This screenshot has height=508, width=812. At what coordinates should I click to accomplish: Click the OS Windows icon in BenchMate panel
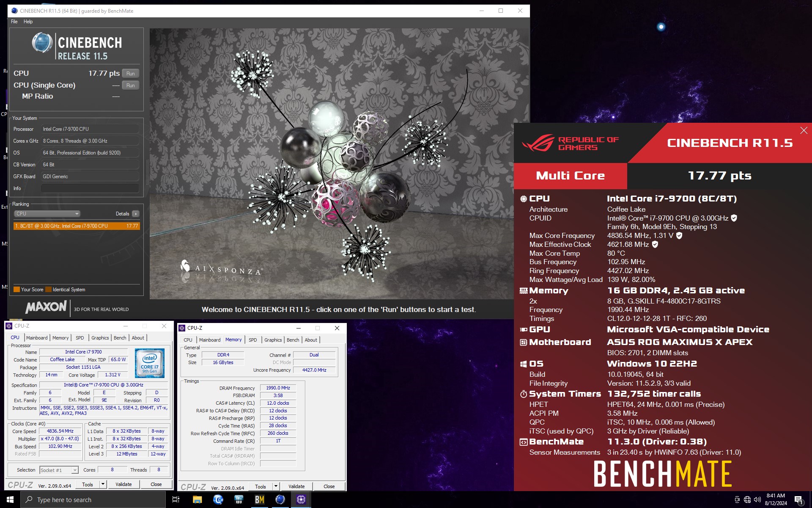pos(524,364)
